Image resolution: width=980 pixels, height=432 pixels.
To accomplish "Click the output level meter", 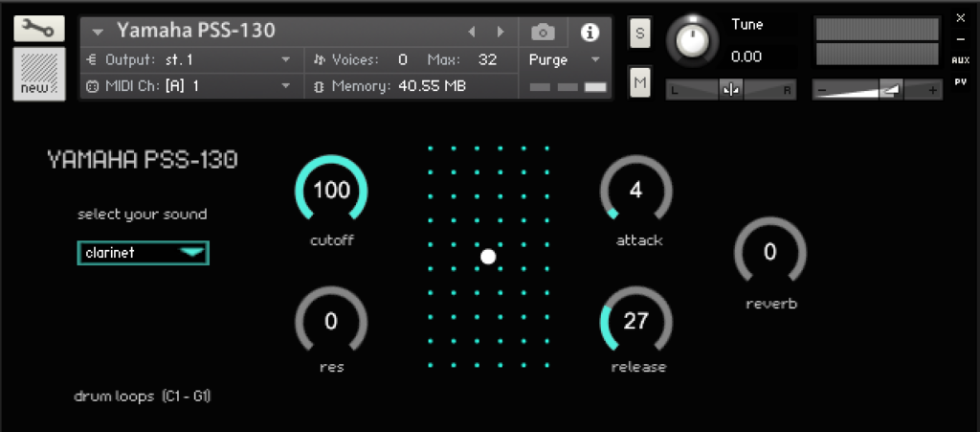I will pos(877,42).
